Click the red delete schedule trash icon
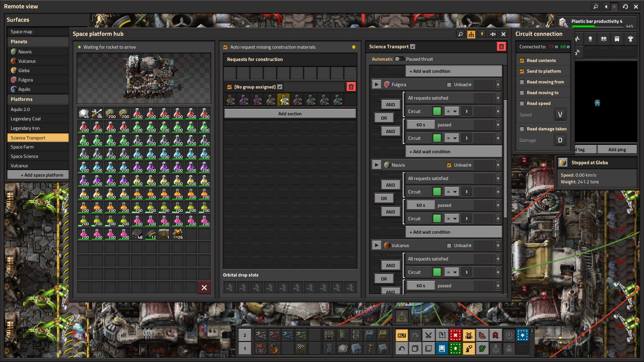 pos(501,47)
